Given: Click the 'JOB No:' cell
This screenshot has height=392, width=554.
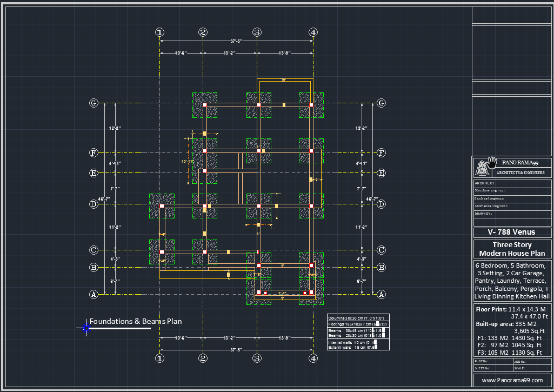Looking at the screenshot, I should pos(532,362).
